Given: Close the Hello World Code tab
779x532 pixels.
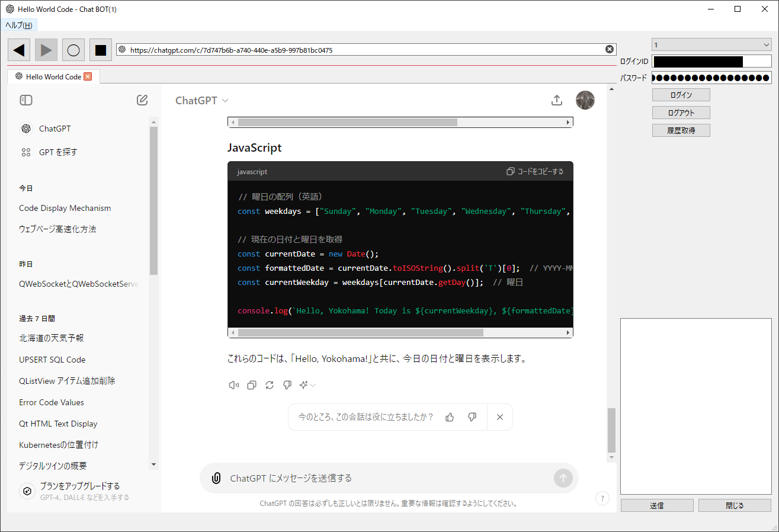Looking at the screenshot, I should pyautogui.click(x=88, y=76).
